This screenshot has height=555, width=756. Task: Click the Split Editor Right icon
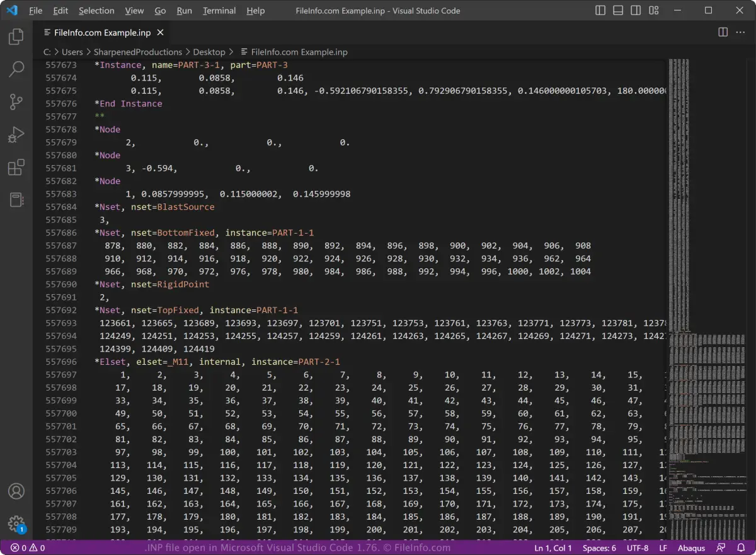[x=723, y=32]
